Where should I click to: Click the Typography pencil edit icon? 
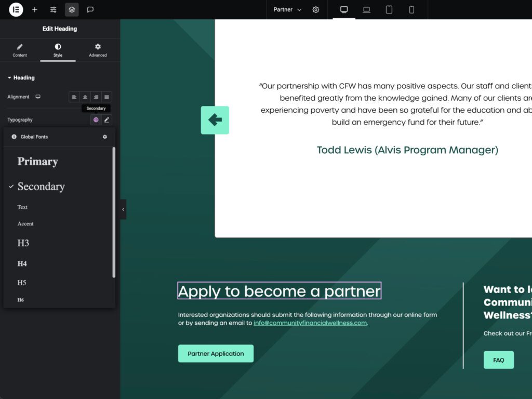[107, 120]
